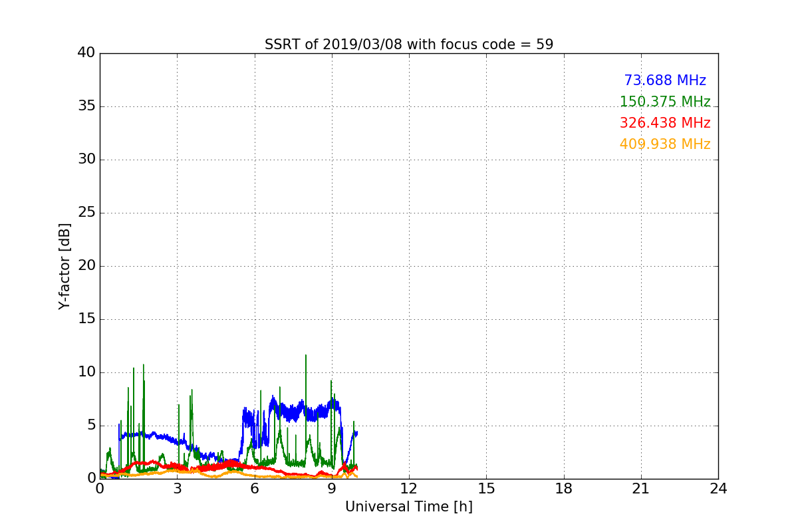
Task: Click the y-axis tick value 15
Action: [x=86, y=319]
